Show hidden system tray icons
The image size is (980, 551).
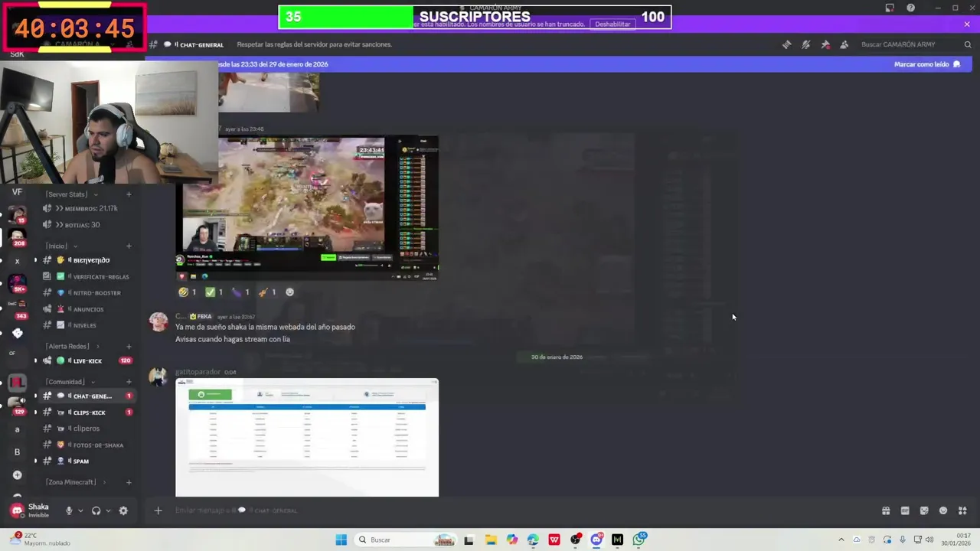841,540
